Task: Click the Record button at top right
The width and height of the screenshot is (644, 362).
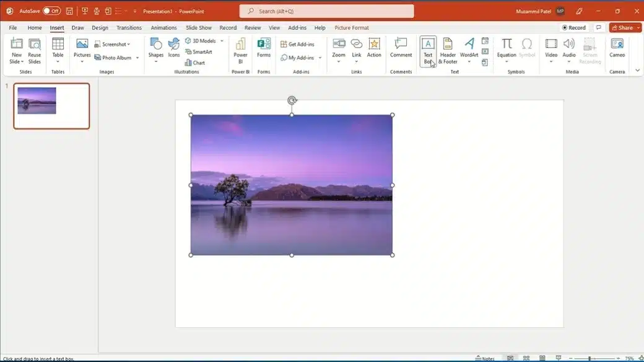Action: click(x=573, y=28)
